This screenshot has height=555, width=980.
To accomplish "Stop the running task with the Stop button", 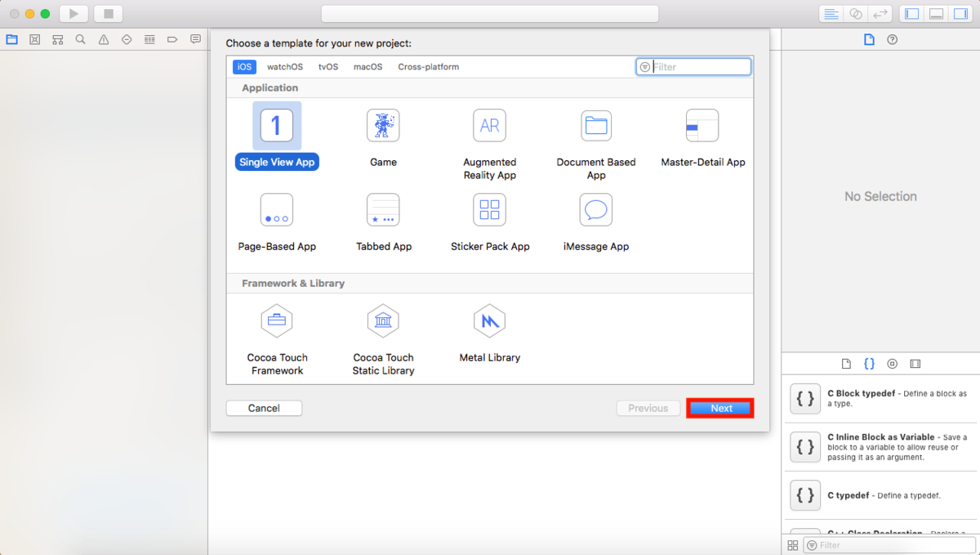I will (108, 14).
